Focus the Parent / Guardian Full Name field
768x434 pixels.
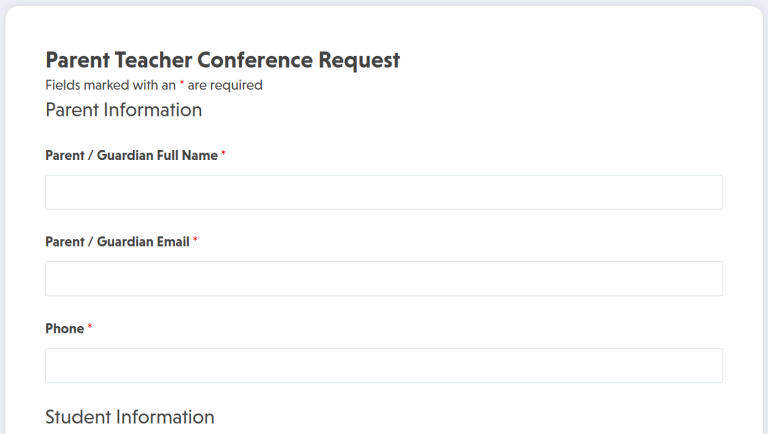point(384,193)
